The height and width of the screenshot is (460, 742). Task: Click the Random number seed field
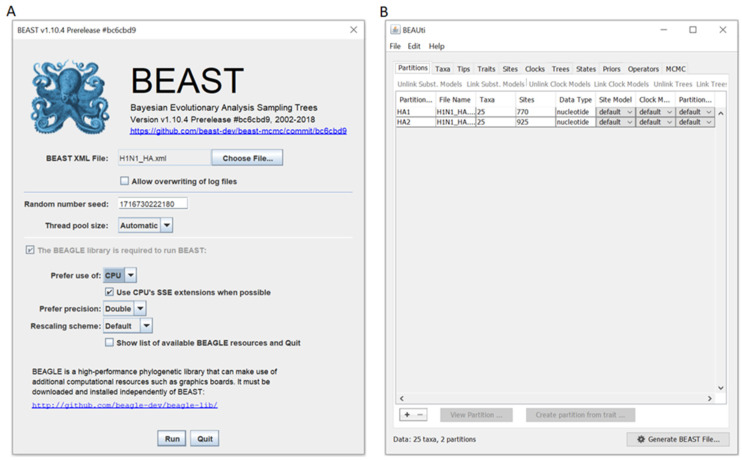tap(152, 203)
